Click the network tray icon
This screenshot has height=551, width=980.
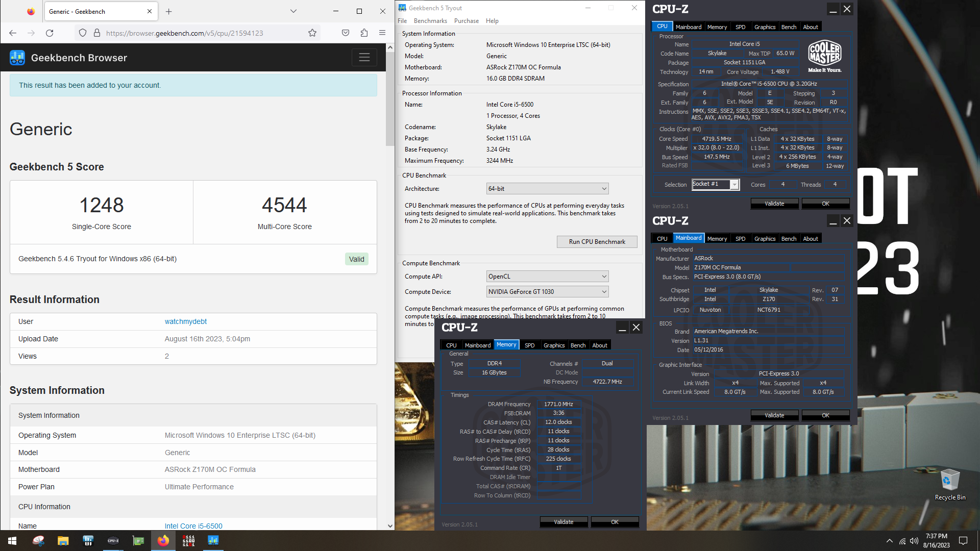coord(902,541)
